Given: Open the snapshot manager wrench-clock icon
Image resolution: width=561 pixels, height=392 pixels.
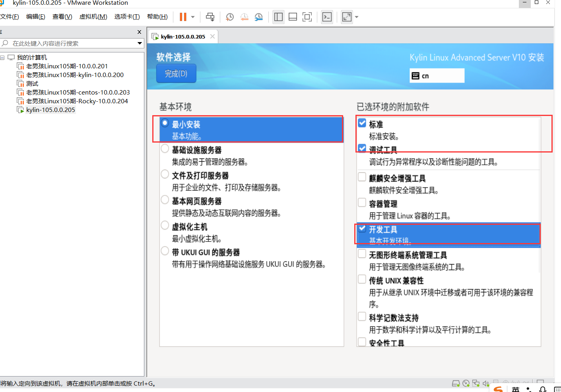Looking at the screenshot, I should [258, 17].
